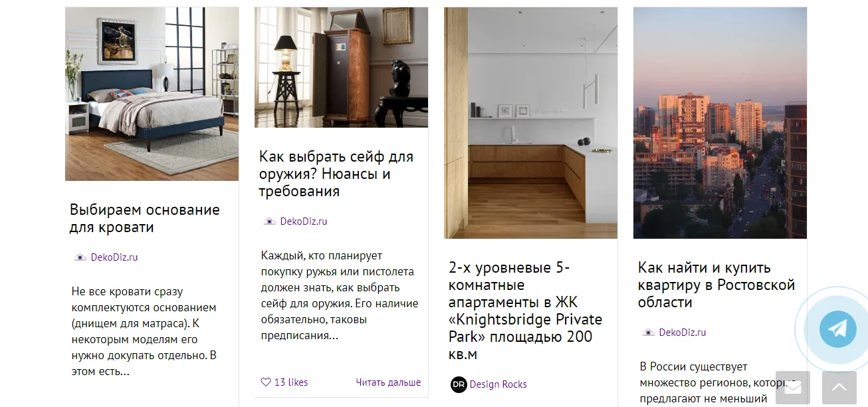The image size is (868, 407).
Task: Click the scroll-to-top arrow icon
Action: (839, 388)
